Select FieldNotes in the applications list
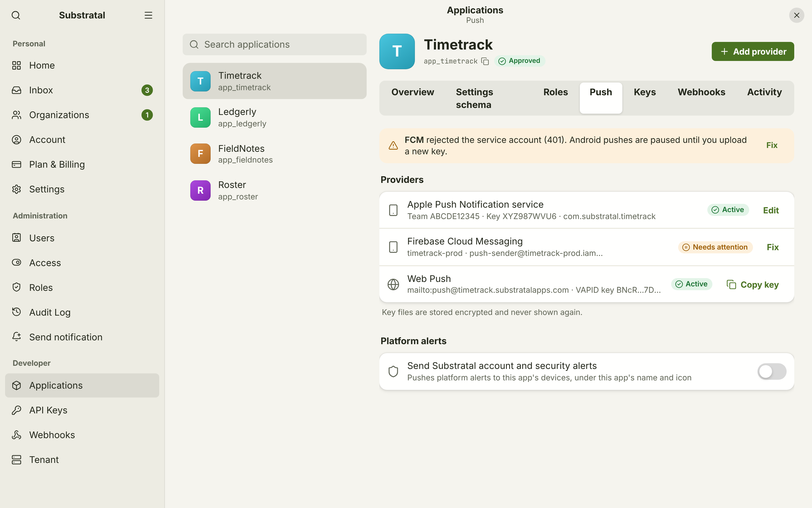Image resolution: width=812 pixels, height=508 pixels. point(274,154)
